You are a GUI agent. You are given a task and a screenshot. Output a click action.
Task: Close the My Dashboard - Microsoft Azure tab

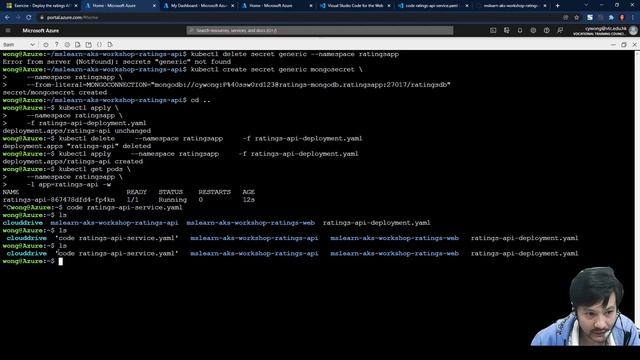click(x=233, y=6)
